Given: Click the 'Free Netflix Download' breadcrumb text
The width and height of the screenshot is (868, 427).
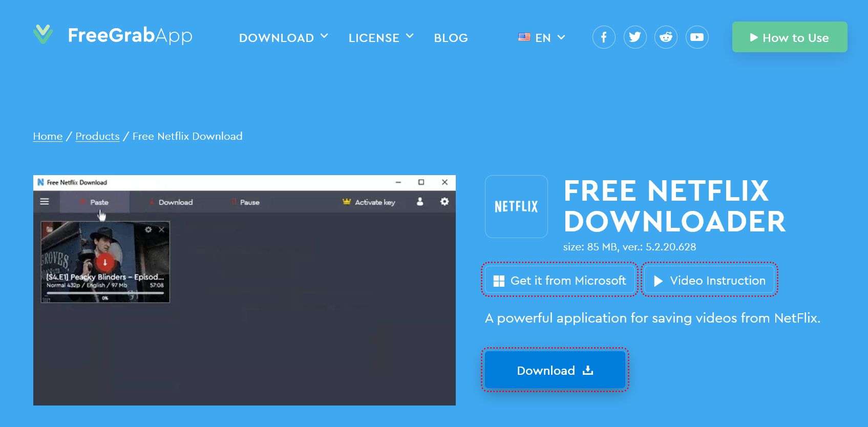Looking at the screenshot, I should (x=187, y=136).
